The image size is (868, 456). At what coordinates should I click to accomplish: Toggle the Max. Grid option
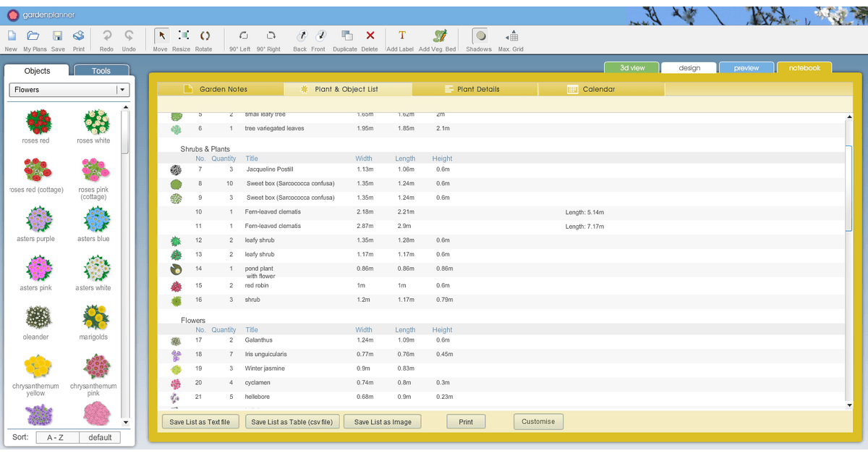511,36
